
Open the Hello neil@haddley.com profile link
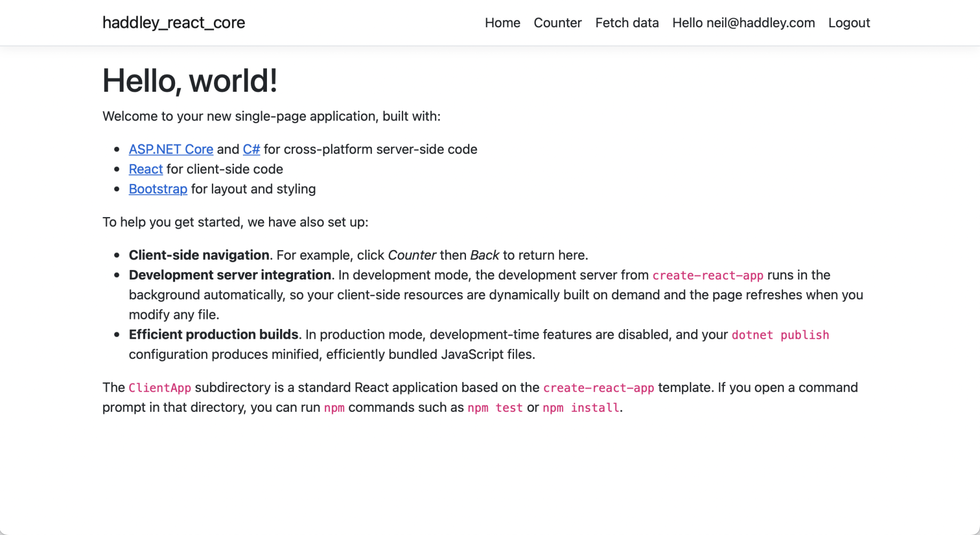tap(743, 23)
